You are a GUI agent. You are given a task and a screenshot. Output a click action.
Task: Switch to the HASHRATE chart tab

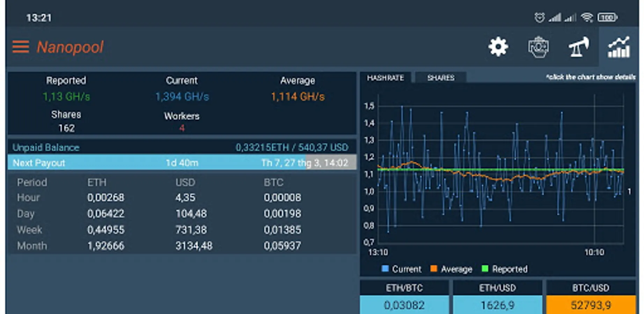click(385, 77)
